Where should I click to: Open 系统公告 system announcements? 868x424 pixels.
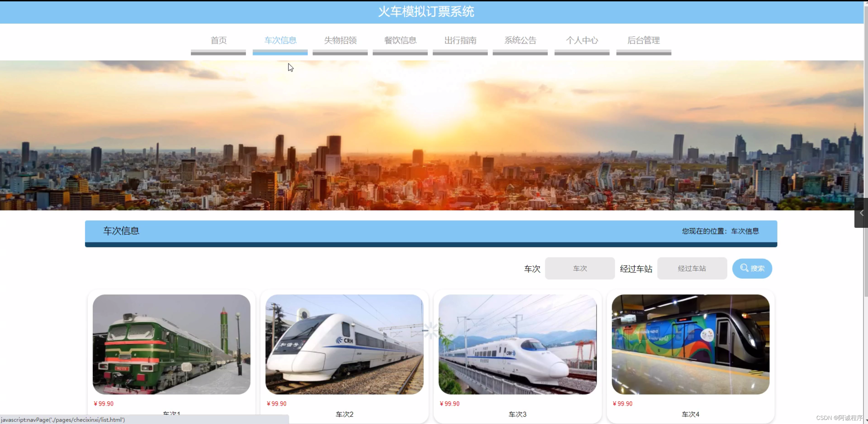click(520, 40)
